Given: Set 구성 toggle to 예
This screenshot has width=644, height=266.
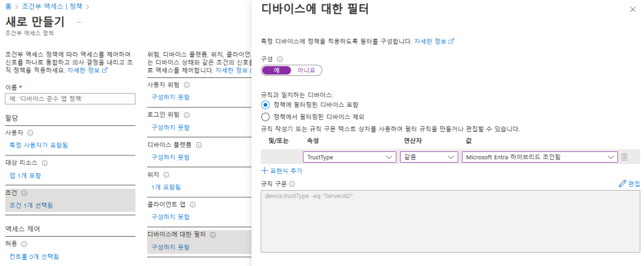Looking at the screenshot, I should [277, 70].
